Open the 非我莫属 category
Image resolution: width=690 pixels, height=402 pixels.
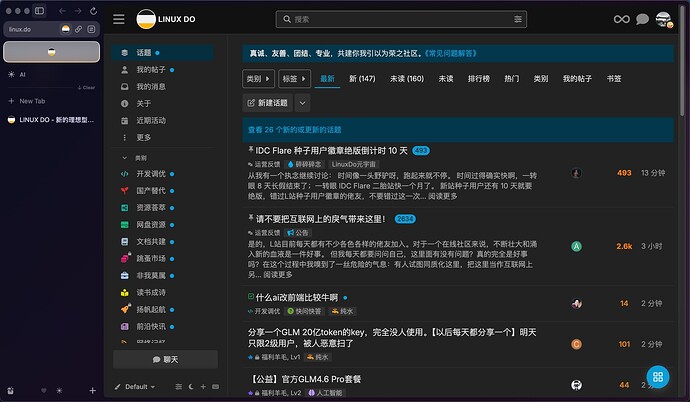[x=163, y=275]
